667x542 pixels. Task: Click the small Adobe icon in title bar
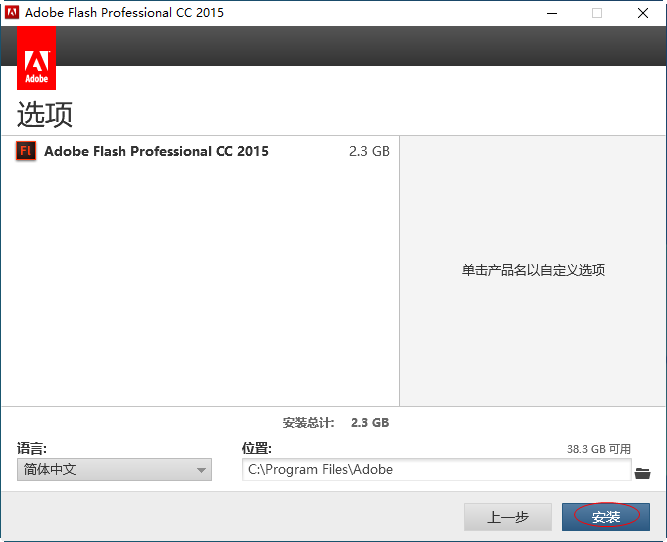click(12, 13)
